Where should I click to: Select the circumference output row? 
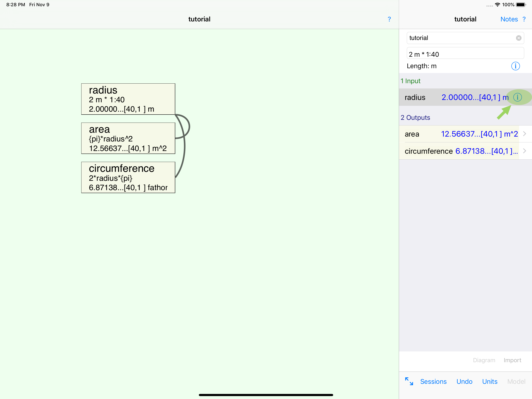point(465,151)
